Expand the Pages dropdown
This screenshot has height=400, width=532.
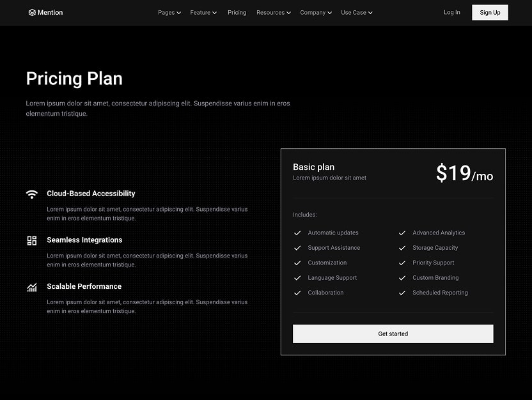coord(169,12)
